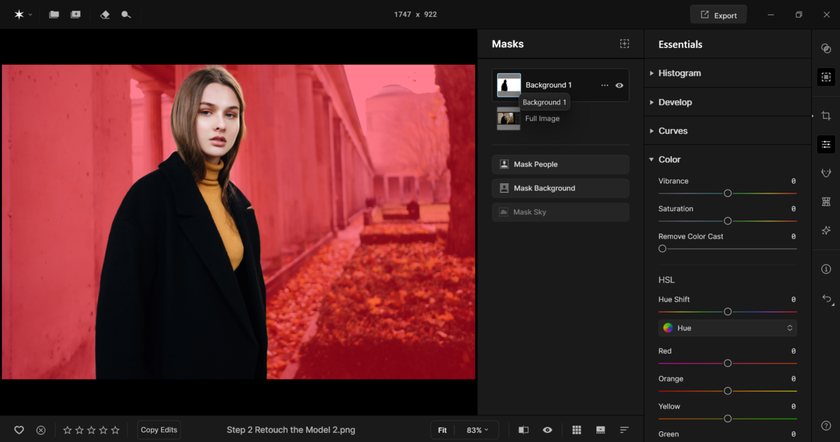Image resolution: width=840 pixels, height=442 pixels.
Task: Open dropdown arrow beside star logo
Action: [31, 14]
